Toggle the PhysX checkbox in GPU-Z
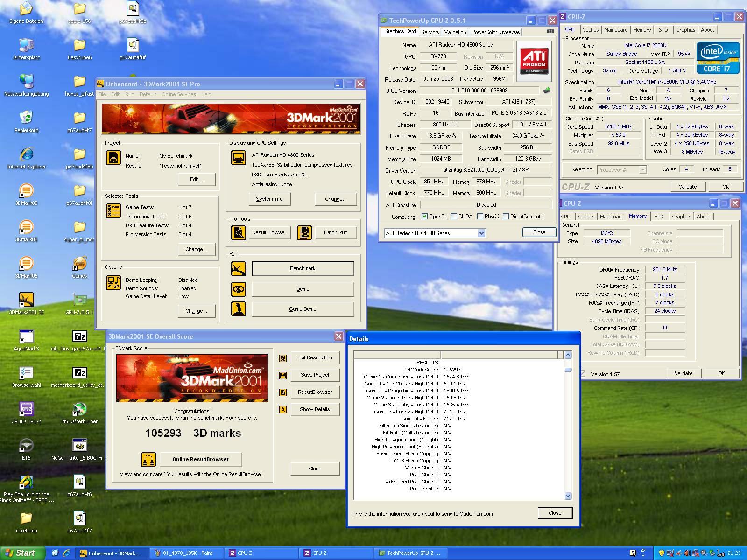Screen dimensions: 747x560 point(480,217)
